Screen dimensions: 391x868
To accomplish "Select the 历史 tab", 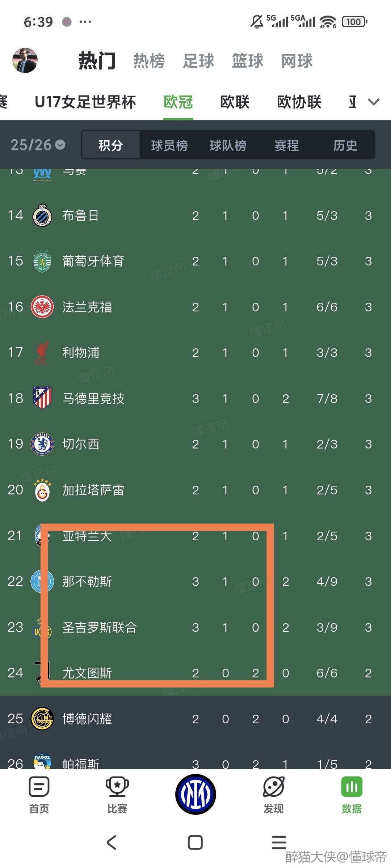I will pos(345,145).
